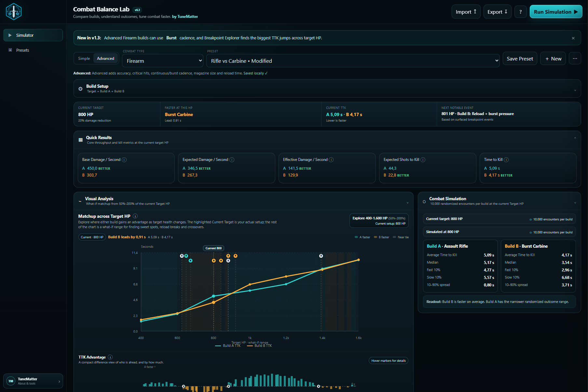Screen dimensions: 588x392
Task: Open help with the question mark button
Action: [521, 12]
